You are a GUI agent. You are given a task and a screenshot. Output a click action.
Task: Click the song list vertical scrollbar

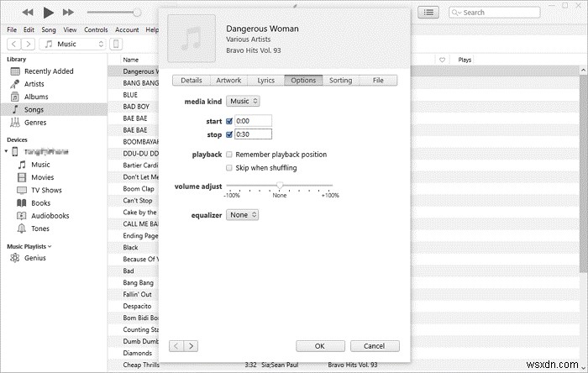coord(583,172)
